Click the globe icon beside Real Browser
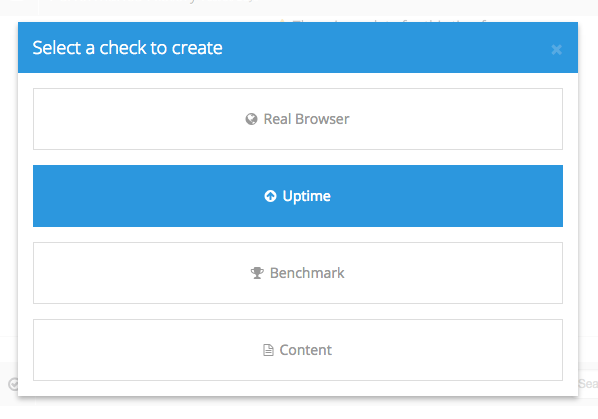The height and width of the screenshot is (419, 598). [x=251, y=119]
